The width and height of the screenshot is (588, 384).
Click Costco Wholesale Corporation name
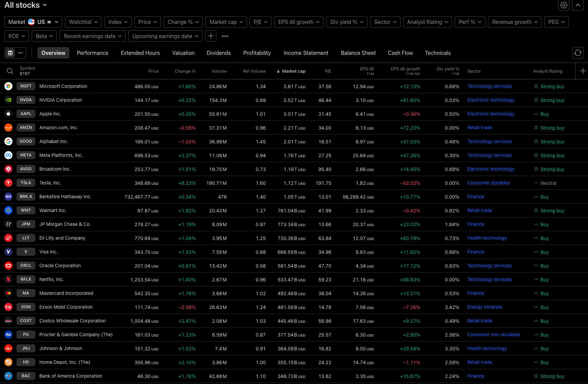pos(72,321)
